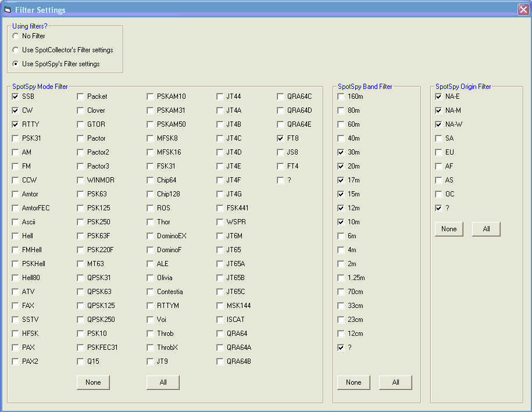Disable the 17m band checkbox

coord(341,180)
